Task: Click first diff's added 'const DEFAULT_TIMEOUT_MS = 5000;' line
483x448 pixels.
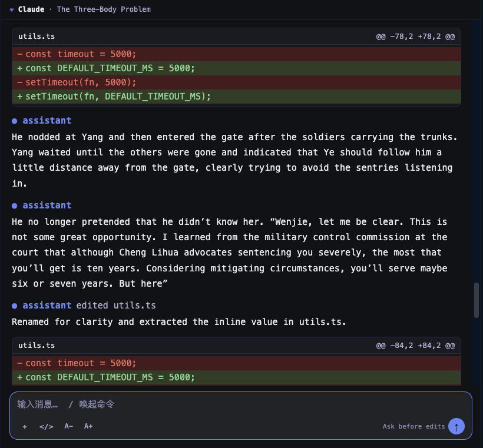Action: [x=236, y=68]
